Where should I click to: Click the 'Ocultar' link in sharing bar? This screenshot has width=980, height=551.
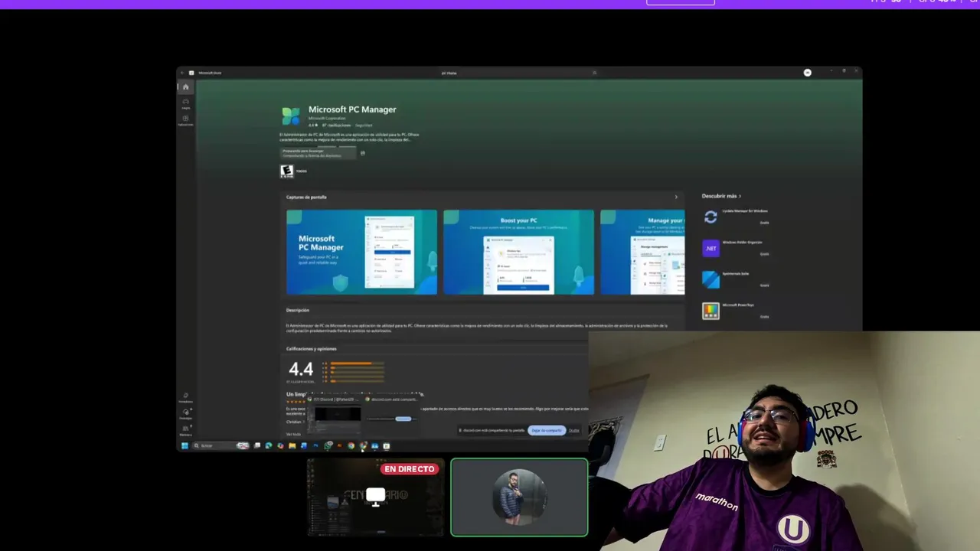point(574,430)
